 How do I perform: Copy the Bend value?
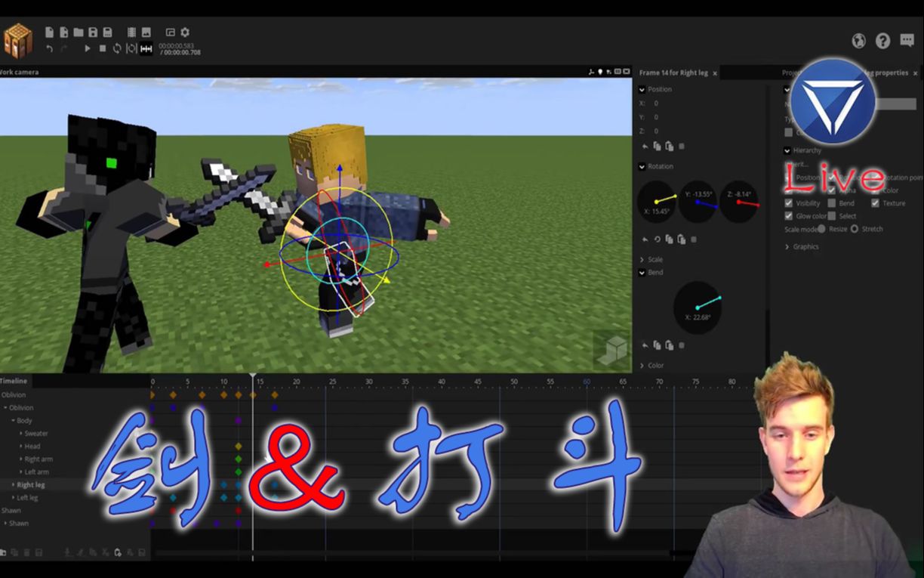click(x=657, y=345)
